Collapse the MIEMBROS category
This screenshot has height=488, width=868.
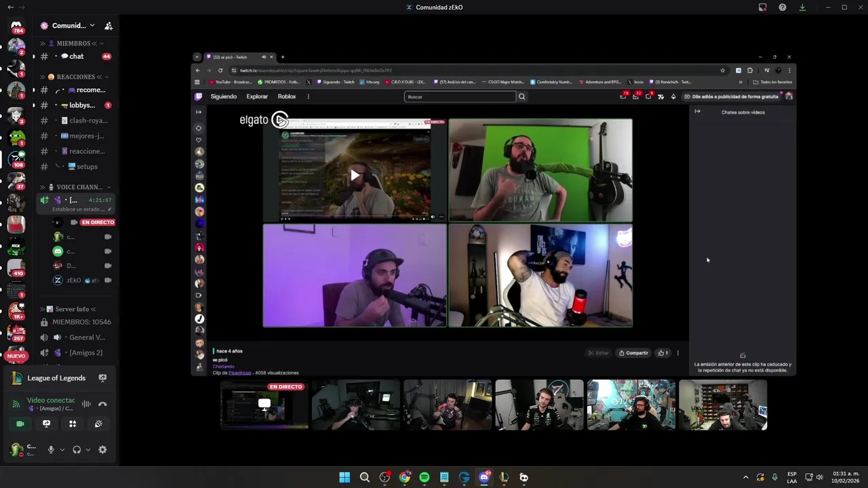point(73,43)
